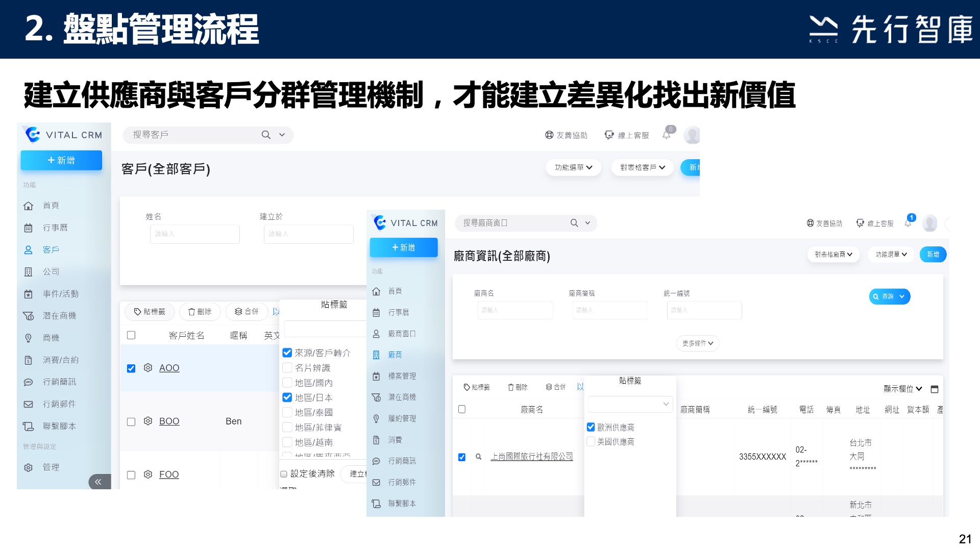Uncheck 地區/日本 tag checkbox

(287, 397)
